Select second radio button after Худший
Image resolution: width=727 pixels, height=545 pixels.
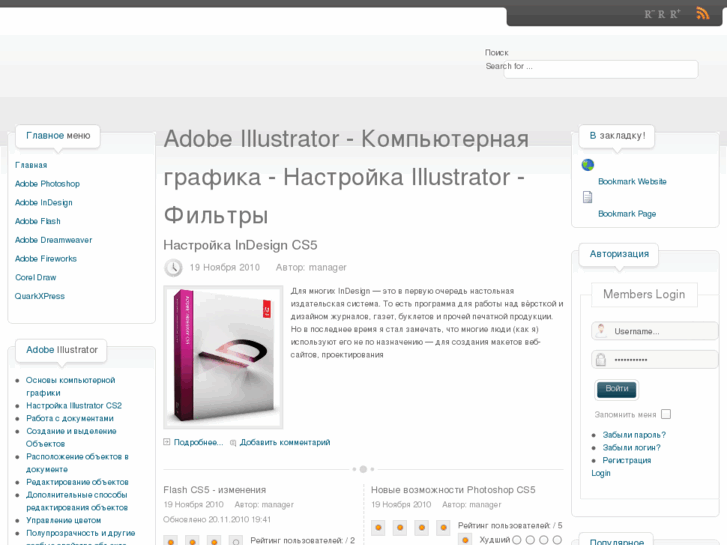pyautogui.click(x=530, y=540)
